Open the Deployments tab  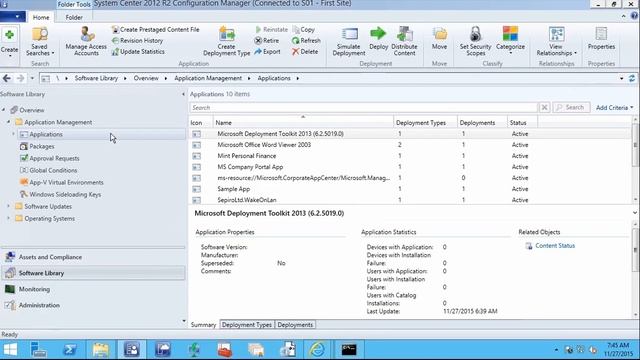point(295,324)
